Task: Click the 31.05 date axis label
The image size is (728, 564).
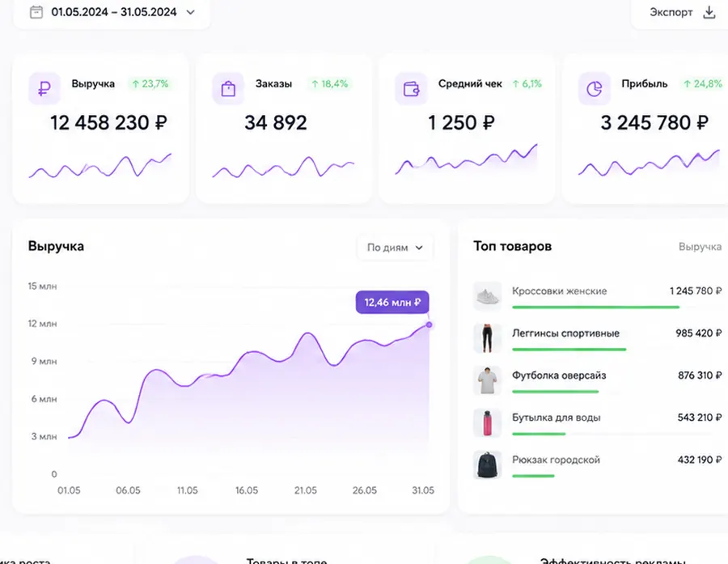Action: (x=423, y=490)
